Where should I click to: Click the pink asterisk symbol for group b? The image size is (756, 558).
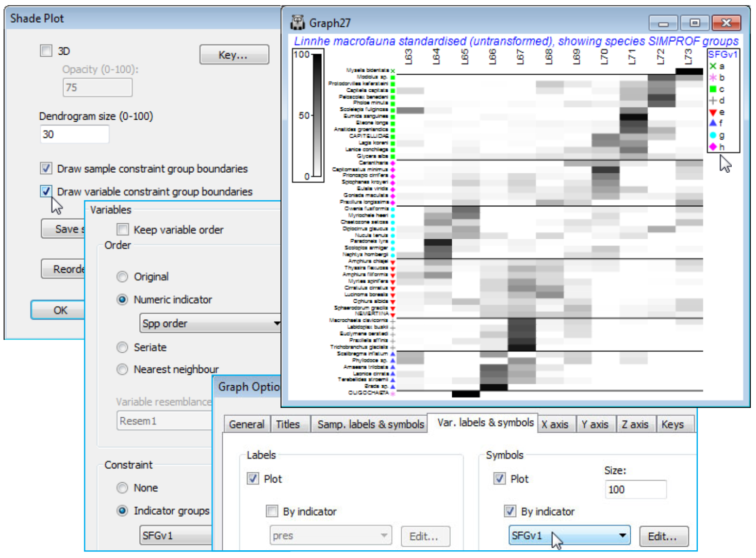tap(713, 77)
